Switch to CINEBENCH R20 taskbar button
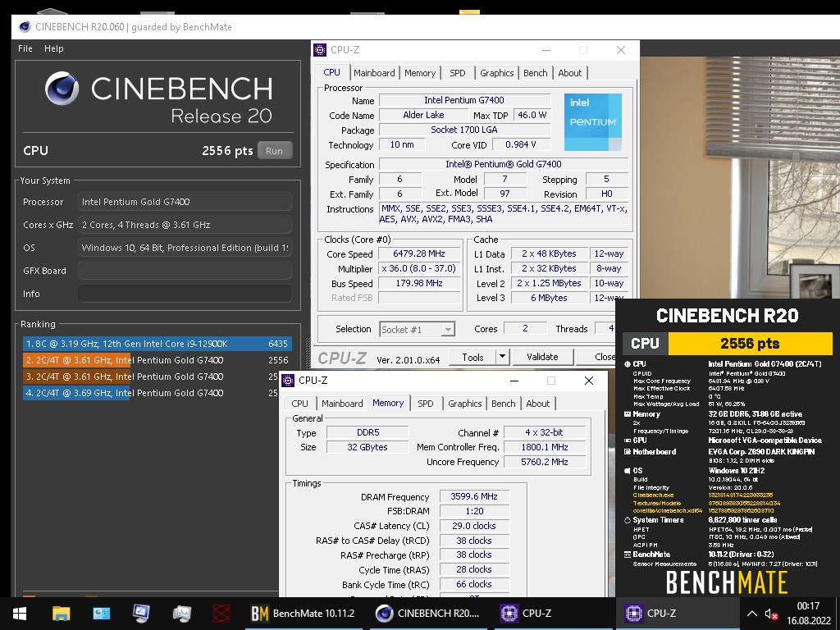Viewport: 840px width, 630px height. click(x=427, y=614)
